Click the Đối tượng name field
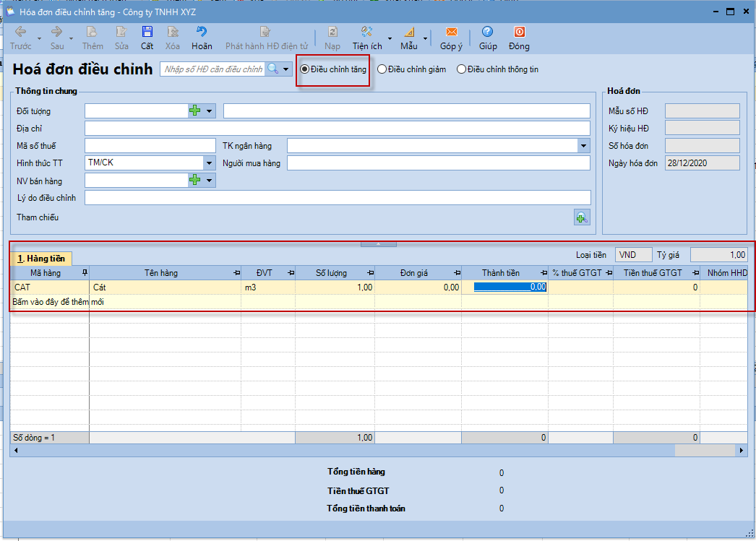The width and height of the screenshot is (756, 541). (406, 111)
